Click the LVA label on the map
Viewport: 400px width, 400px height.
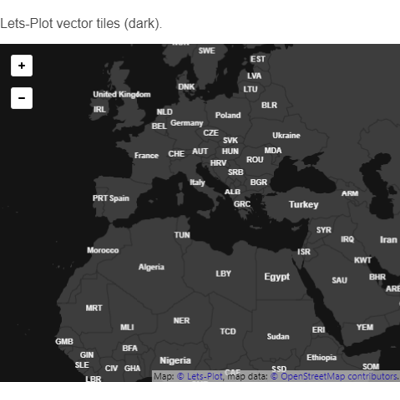[254, 76]
